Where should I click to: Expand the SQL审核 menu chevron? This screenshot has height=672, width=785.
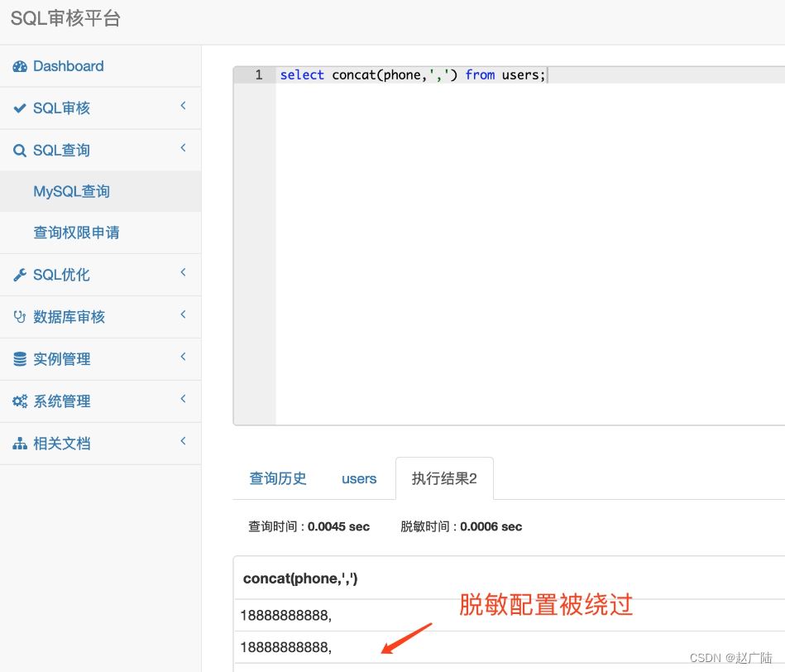click(184, 106)
